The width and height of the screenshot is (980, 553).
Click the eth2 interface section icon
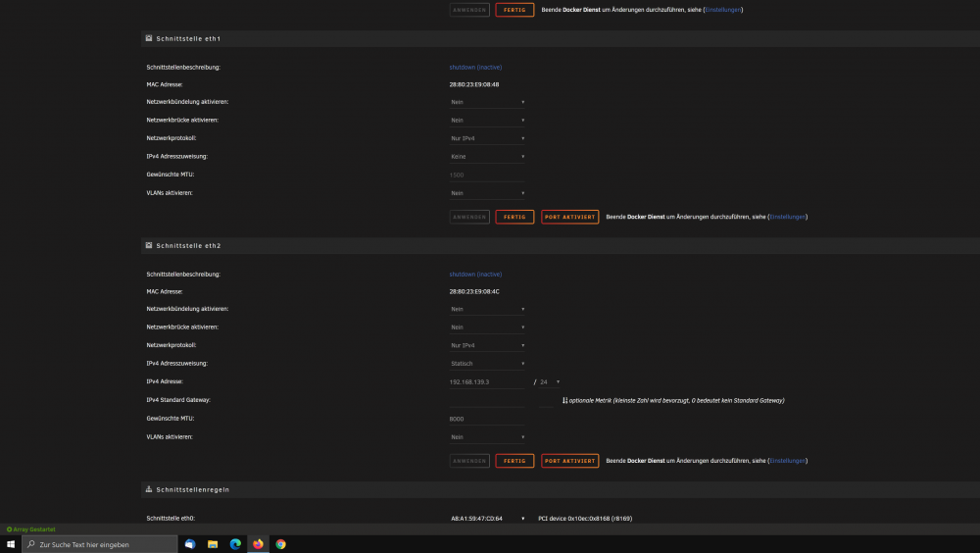click(149, 245)
